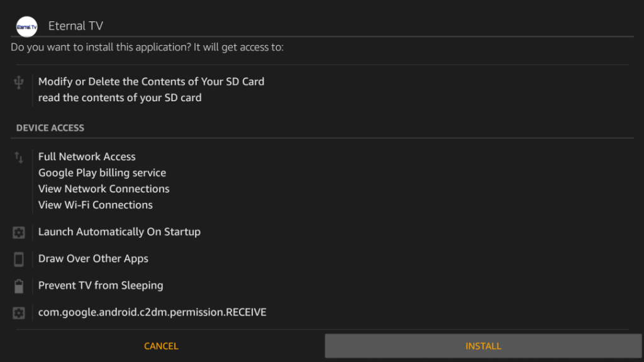Click the gear icon beside c2dm permission
644x362 pixels.
[19, 313]
